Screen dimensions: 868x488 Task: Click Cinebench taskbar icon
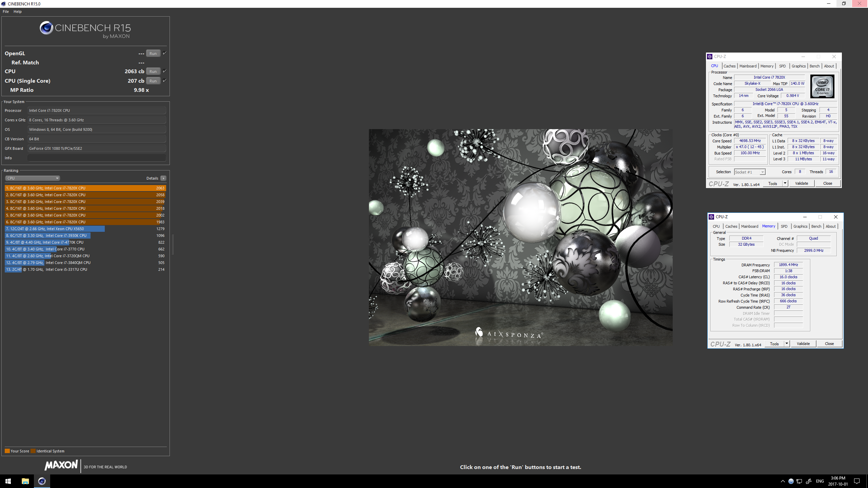(42, 481)
